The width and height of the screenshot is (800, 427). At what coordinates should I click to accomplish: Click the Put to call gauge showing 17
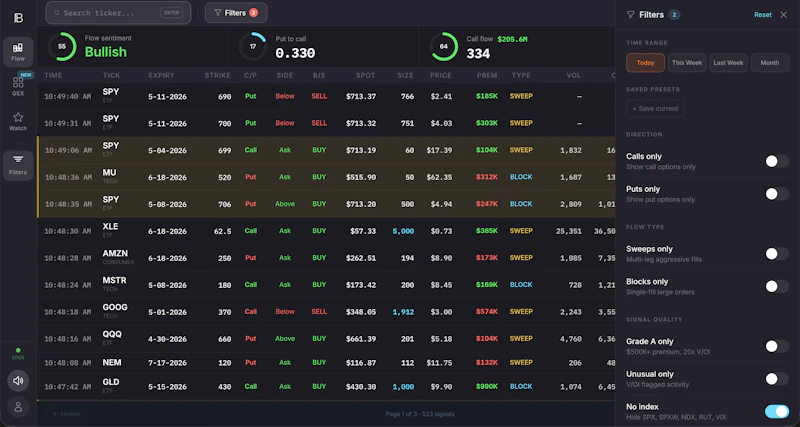tap(253, 46)
